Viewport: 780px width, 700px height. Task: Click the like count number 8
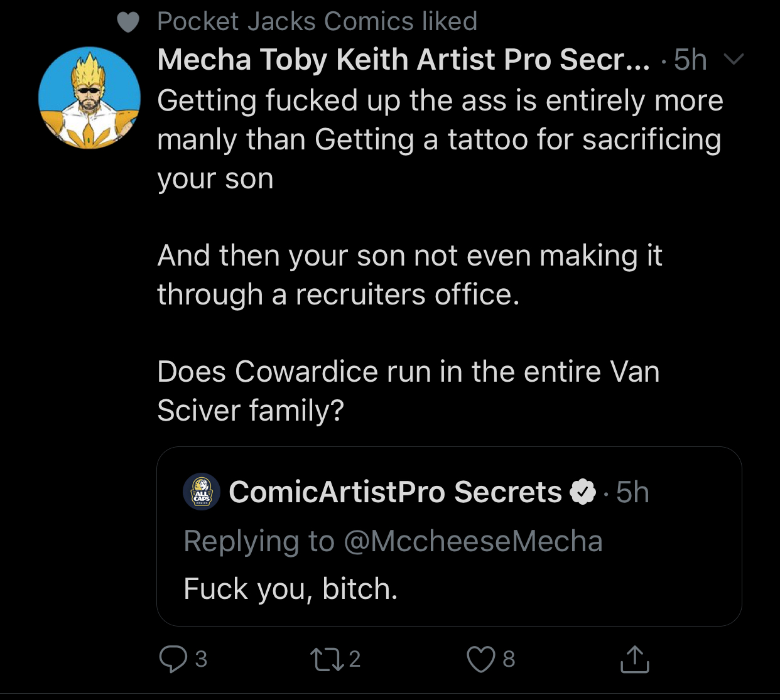coord(509,659)
